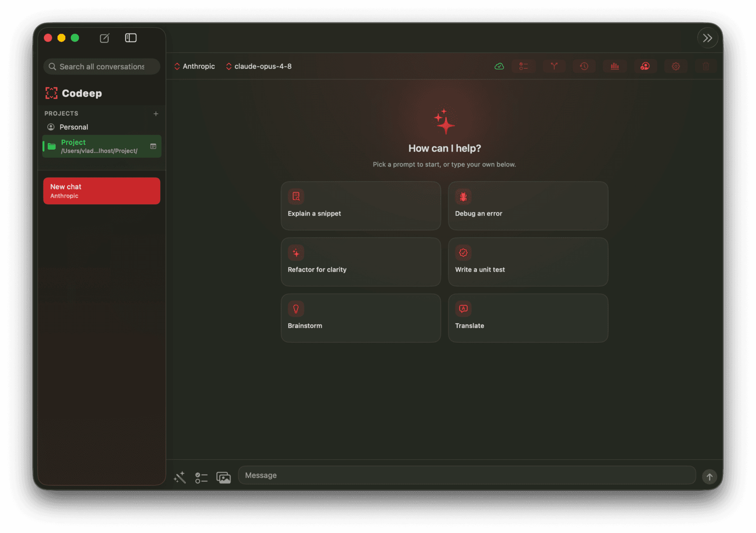Click the green cloud sync status icon
This screenshot has width=756, height=533.
pyautogui.click(x=499, y=67)
